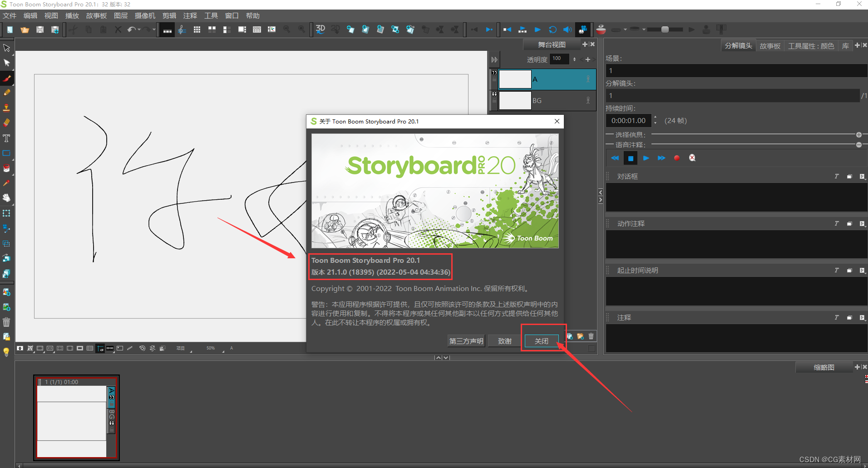
Task: Select the Eraser tool
Action: [x=7, y=123]
